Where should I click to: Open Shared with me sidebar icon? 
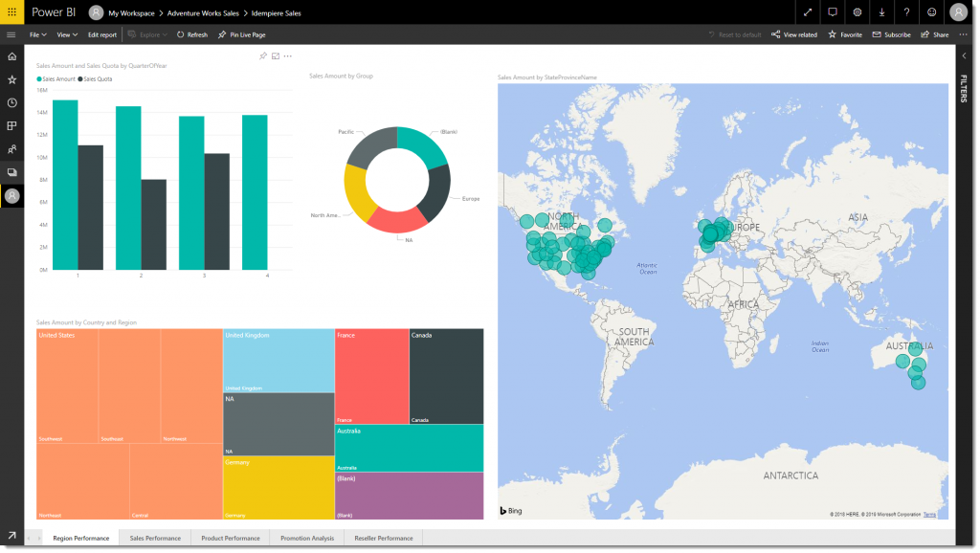click(x=11, y=149)
